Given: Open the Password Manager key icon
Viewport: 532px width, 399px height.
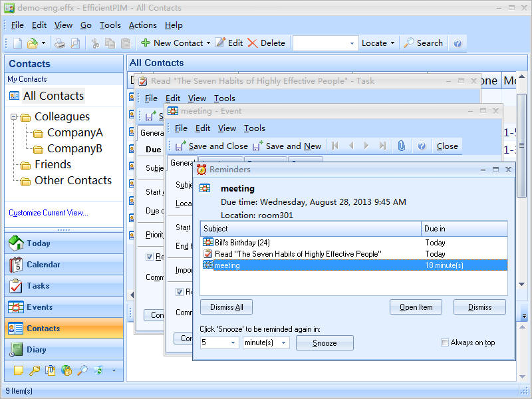Looking at the screenshot, I should (x=35, y=370).
